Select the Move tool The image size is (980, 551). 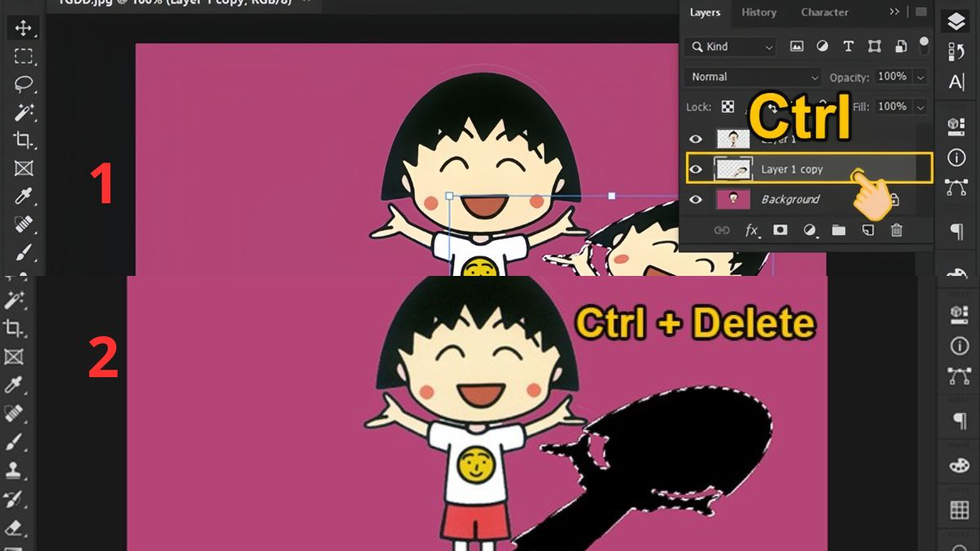(24, 28)
